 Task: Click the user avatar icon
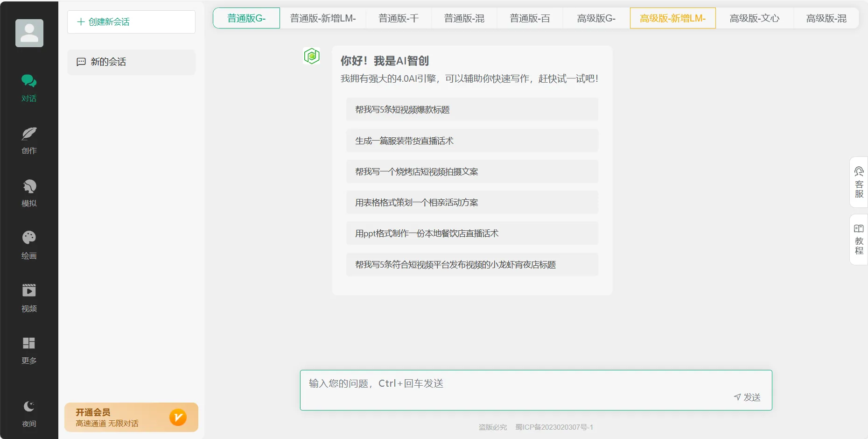pos(29,33)
